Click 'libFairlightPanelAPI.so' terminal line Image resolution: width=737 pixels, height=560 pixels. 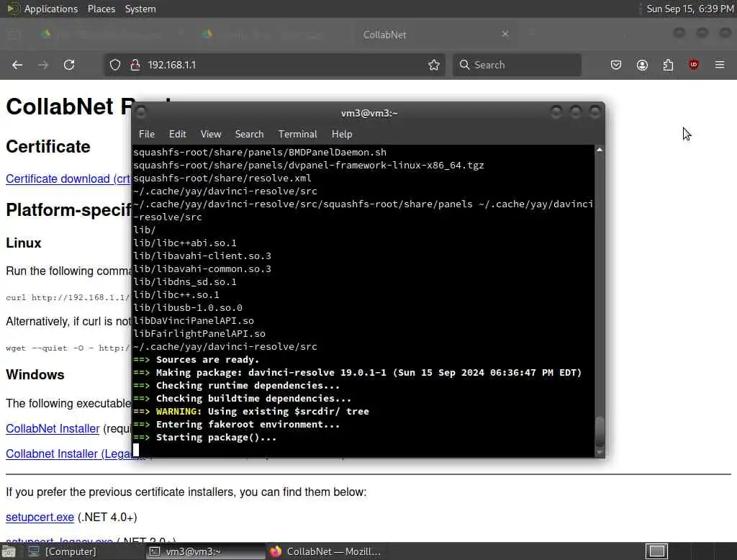pos(199,334)
